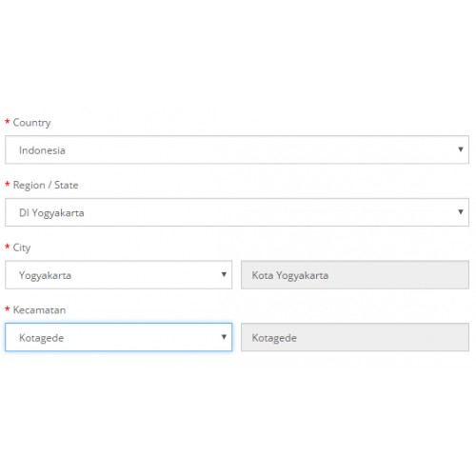Click the Region / State label
Image resolution: width=476 pixels, height=476 pixels.
point(46,185)
